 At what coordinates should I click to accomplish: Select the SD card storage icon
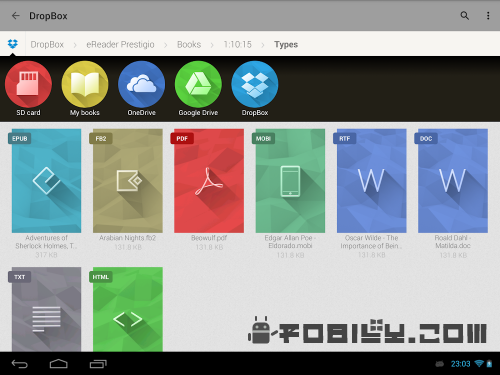(28, 84)
